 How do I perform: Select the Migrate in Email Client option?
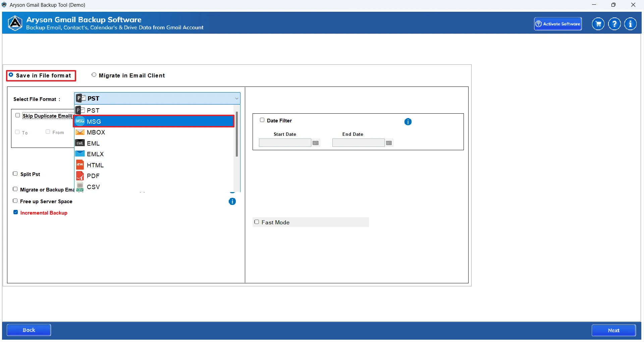click(94, 75)
